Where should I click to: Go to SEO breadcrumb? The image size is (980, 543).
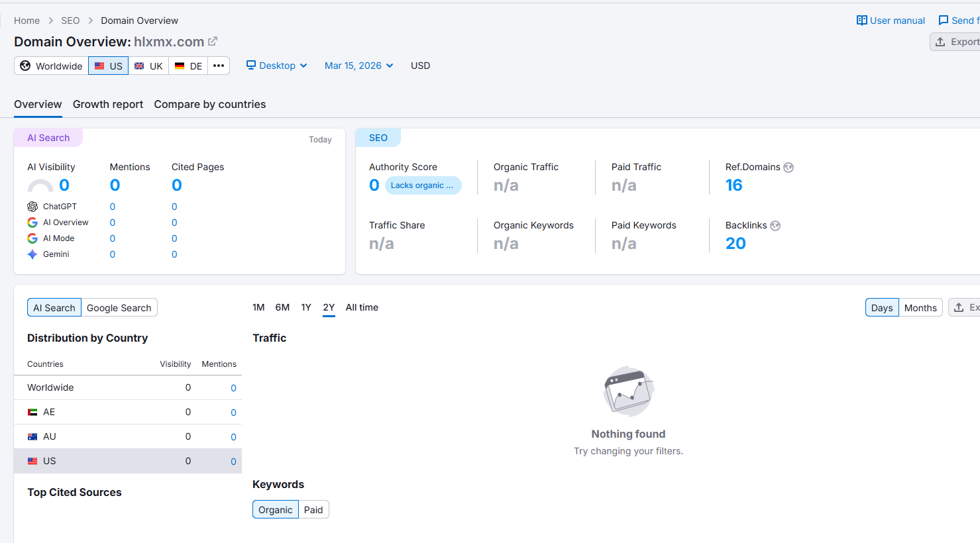70,21
